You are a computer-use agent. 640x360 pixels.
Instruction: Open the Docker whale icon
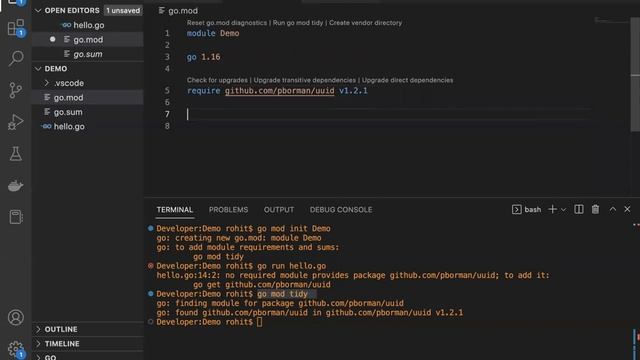point(16,186)
